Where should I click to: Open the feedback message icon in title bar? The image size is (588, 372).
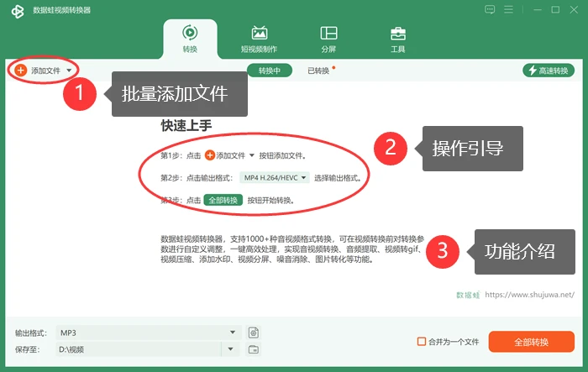[x=490, y=10]
